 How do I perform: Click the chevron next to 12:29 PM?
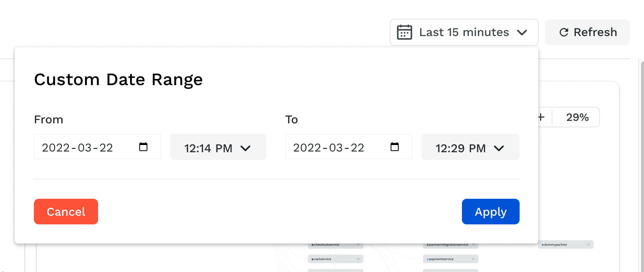pos(499,148)
